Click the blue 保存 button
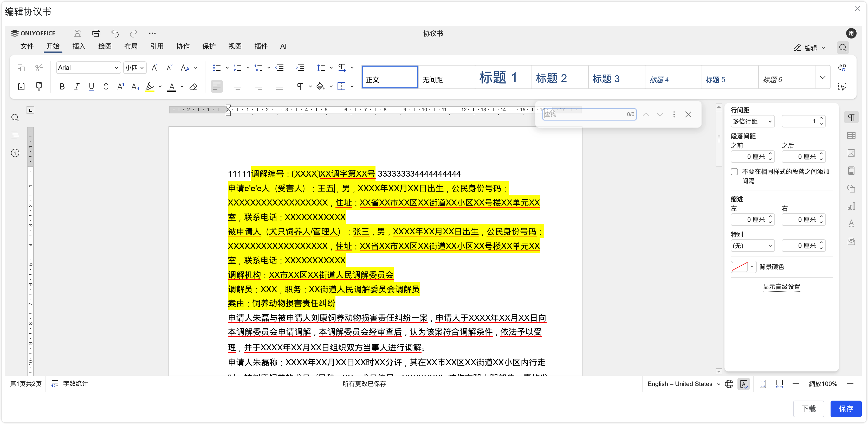This screenshot has width=868, height=424. [x=846, y=408]
